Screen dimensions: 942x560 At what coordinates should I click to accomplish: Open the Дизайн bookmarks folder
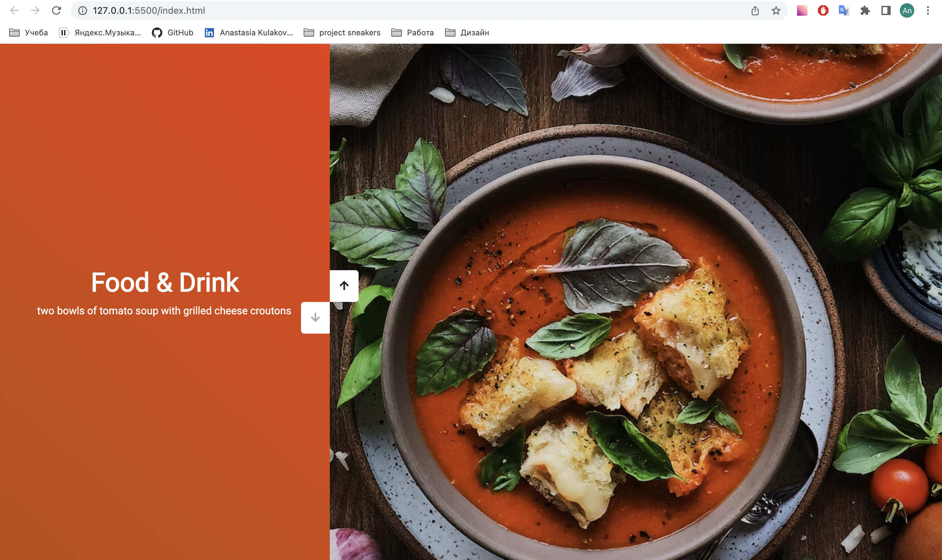point(467,32)
